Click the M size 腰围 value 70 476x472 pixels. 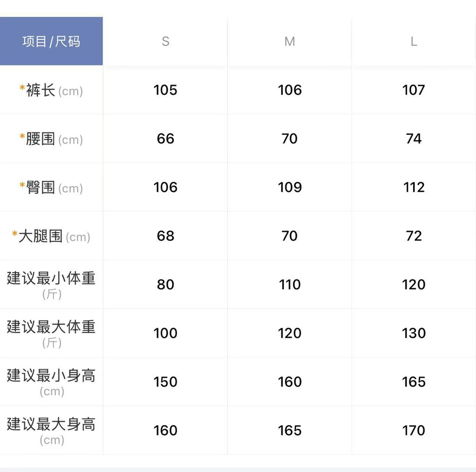290,139
